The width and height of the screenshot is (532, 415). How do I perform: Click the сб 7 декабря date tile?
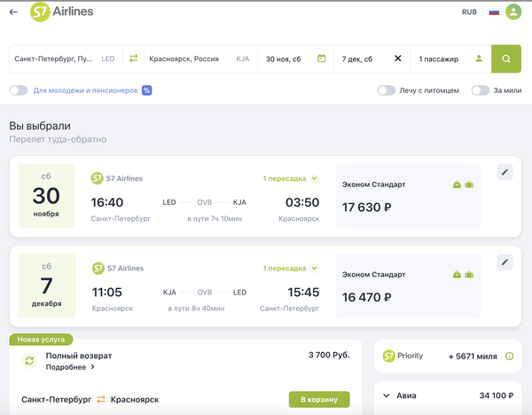(x=46, y=286)
